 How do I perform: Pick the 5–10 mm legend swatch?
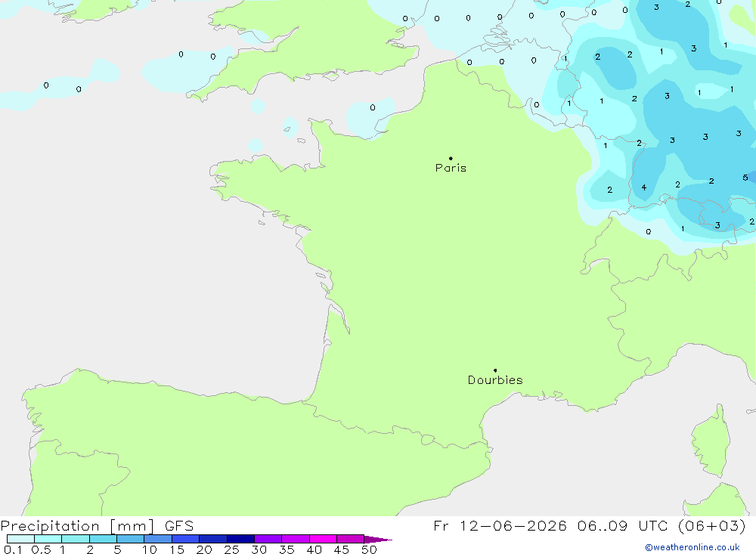click(131, 539)
